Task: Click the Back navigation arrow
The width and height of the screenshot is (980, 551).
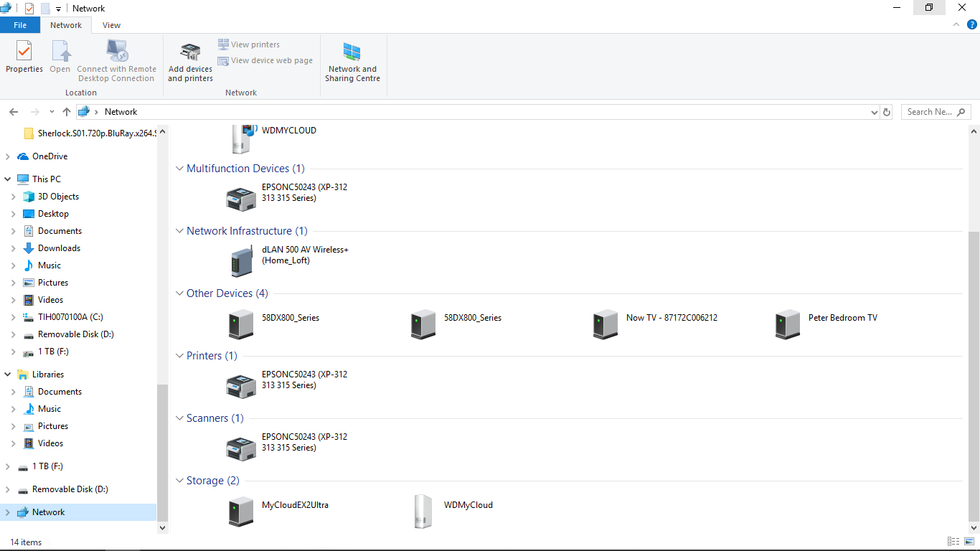Action: (14, 112)
